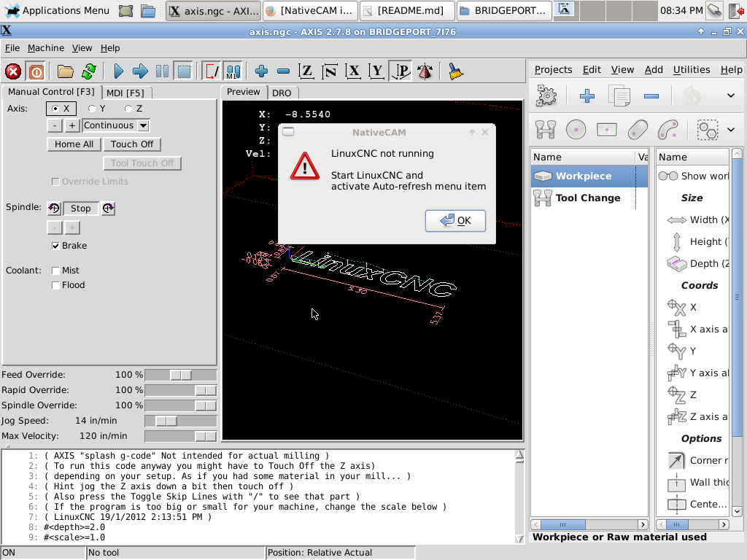Enable Flood coolant checkbox

55,285
